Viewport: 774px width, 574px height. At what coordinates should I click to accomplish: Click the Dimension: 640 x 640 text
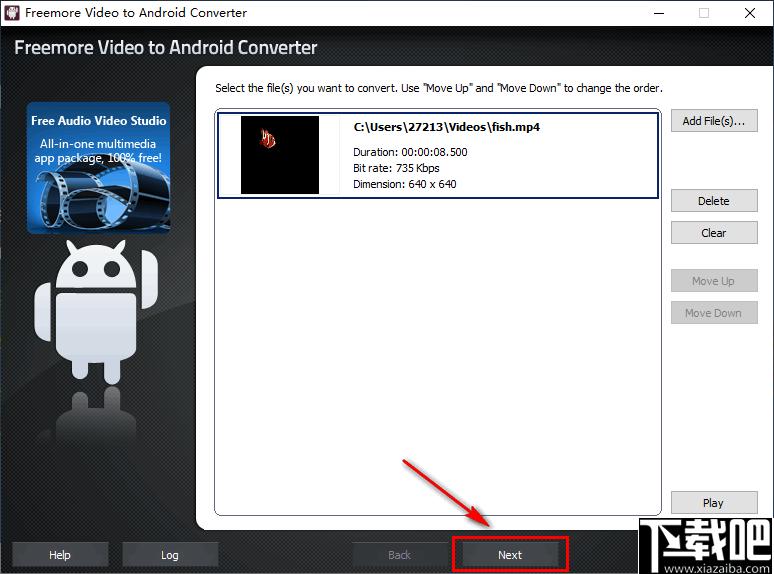coord(405,184)
